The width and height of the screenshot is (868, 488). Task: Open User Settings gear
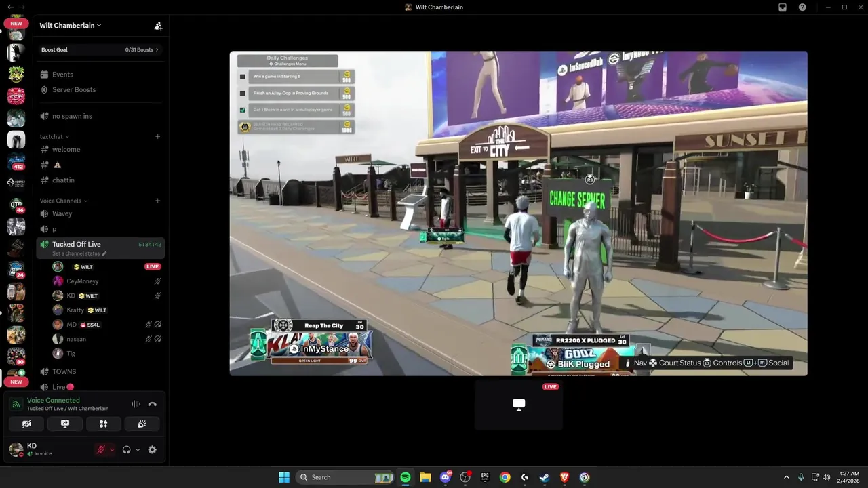click(x=153, y=449)
